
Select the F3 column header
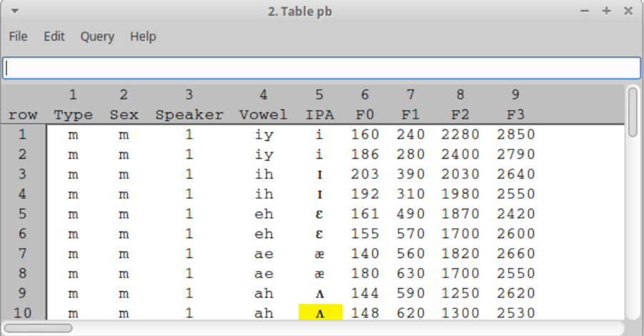click(515, 114)
